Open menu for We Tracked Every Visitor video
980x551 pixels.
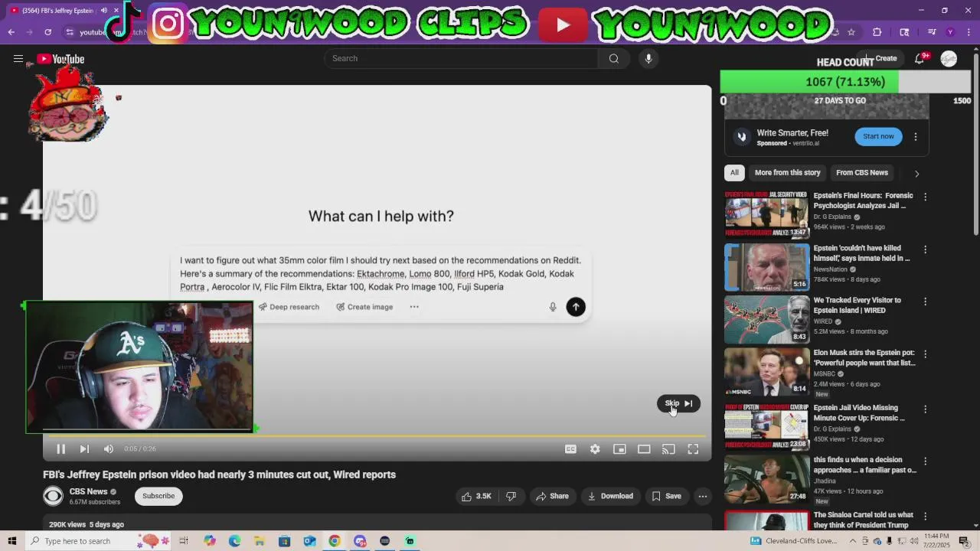point(925,302)
